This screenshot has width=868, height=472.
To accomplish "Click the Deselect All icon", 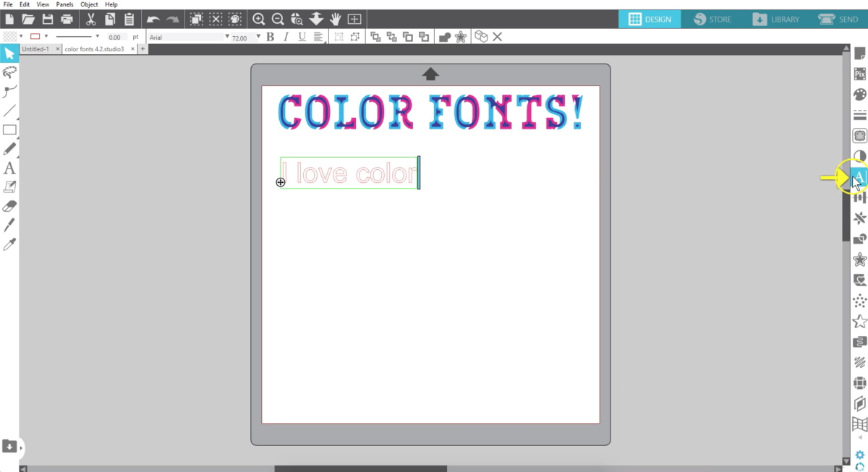I will [x=216, y=19].
